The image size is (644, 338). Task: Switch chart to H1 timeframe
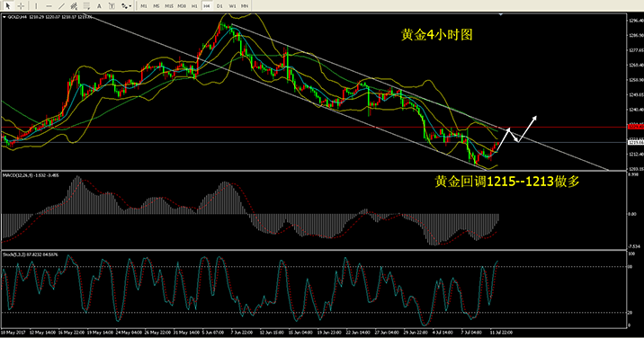pyautogui.click(x=194, y=6)
